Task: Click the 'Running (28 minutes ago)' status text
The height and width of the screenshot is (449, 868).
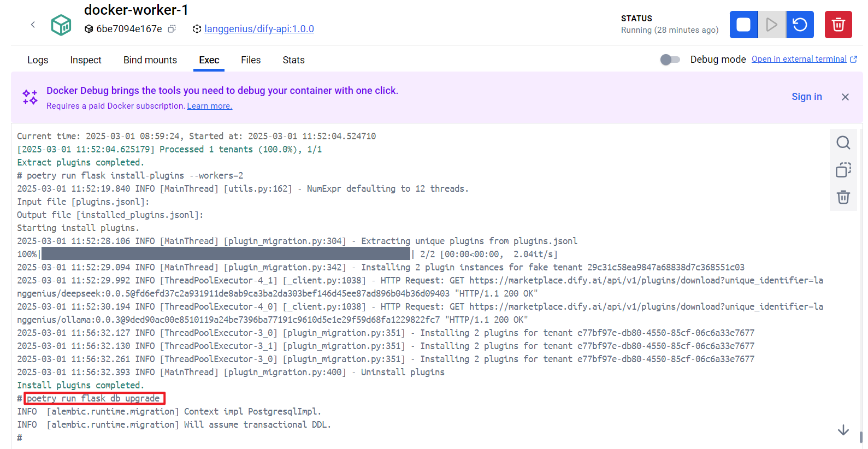Action: [x=670, y=30]
